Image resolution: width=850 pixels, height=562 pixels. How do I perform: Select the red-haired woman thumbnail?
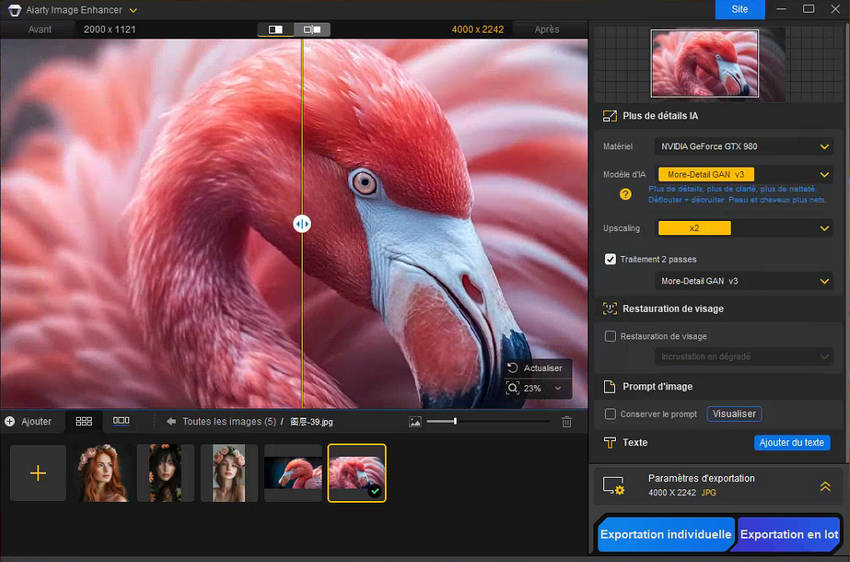point(102,473)
